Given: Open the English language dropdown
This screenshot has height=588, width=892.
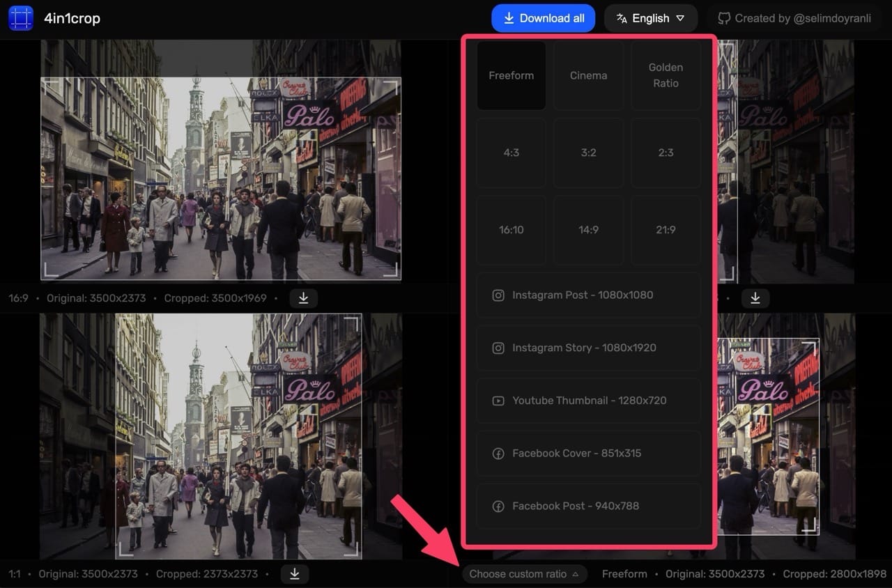Looking at the screenshot, I should [x=650, y=18].
